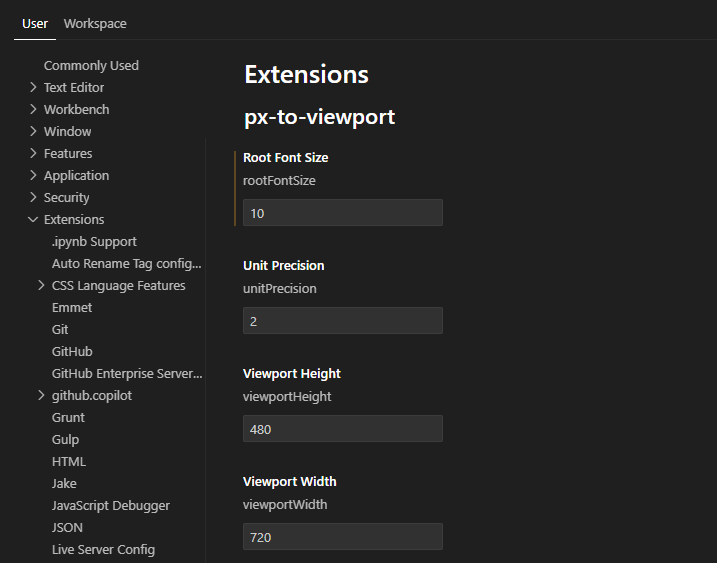Expand the Workbench chevron
The height and width of the screenshot is (563, 717).
[33, 109]
